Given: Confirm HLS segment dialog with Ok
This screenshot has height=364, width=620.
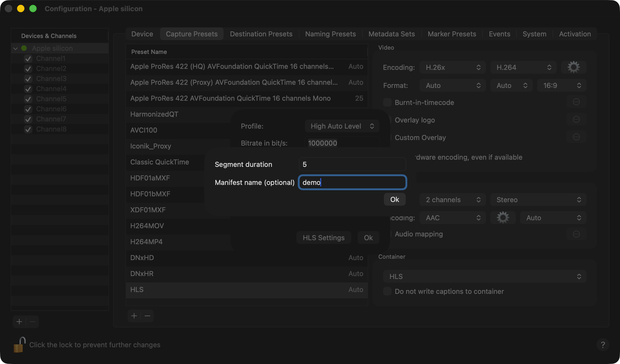Looking at the screenshot, I should (395, 199).
